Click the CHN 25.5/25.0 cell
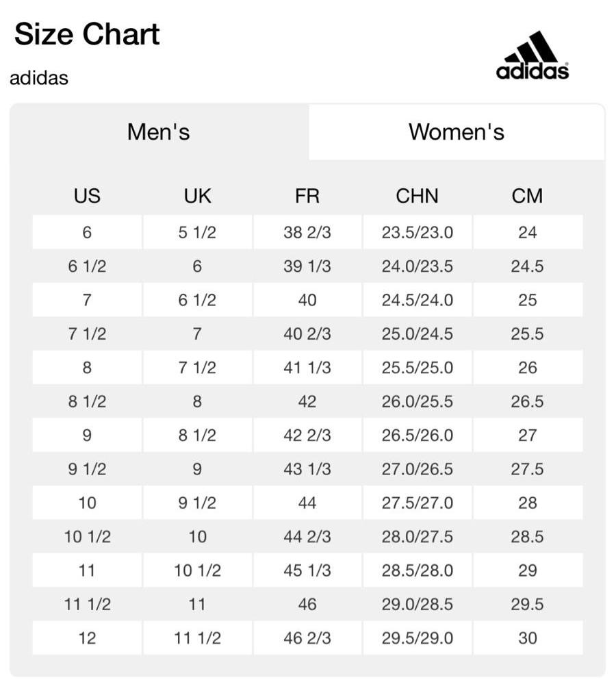 click(417, 368)
